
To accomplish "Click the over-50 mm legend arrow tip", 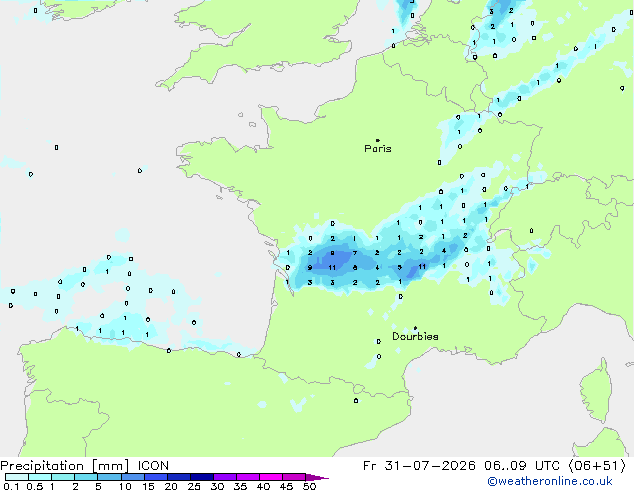I will 317,477.
